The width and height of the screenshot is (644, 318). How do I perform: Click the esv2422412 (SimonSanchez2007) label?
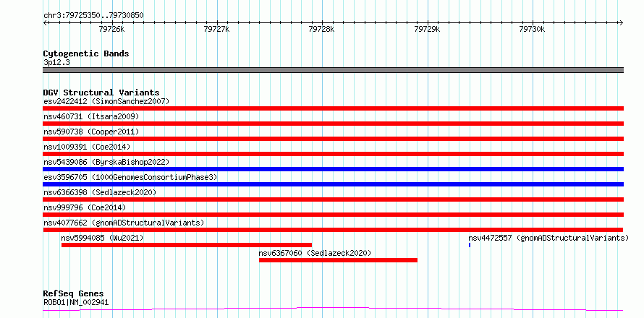point(106,101)
